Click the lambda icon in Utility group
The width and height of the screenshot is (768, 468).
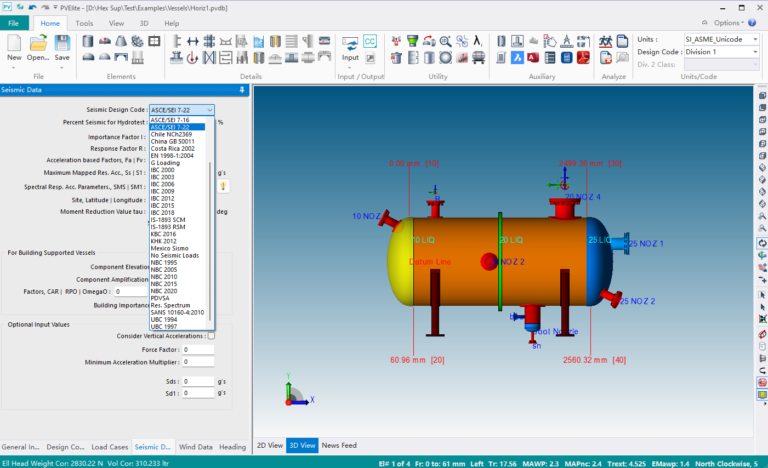[x=477, y=41]
